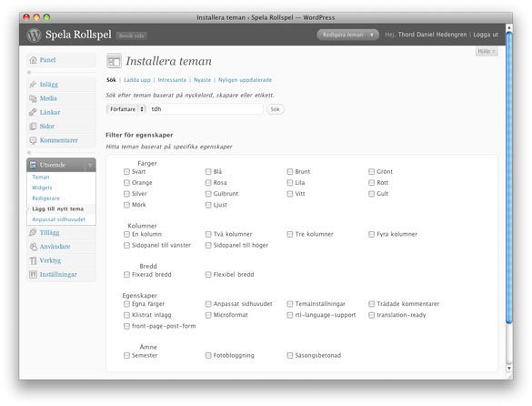This screenshot has height=406, width=532.
Task: Open the Hjälp help panel tab
Action: click(x=487, y=51)
